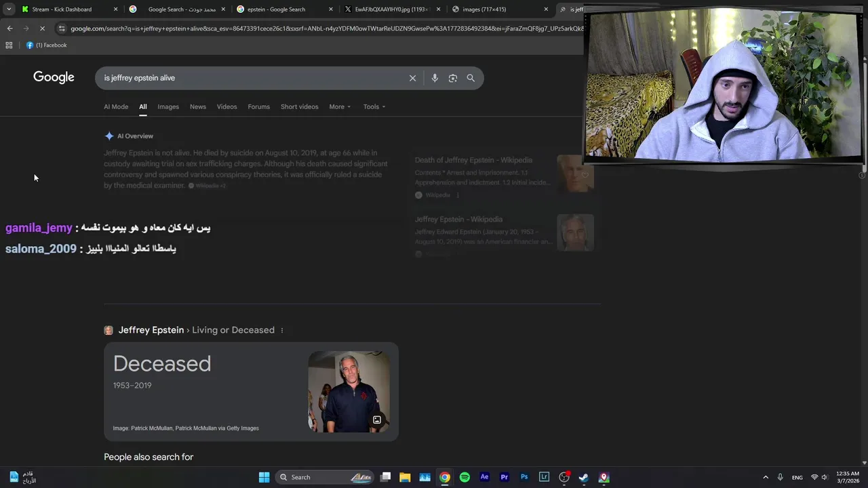Close the Stream - Kick Dashboard tab
868x488 pixels.
point(115,9)
